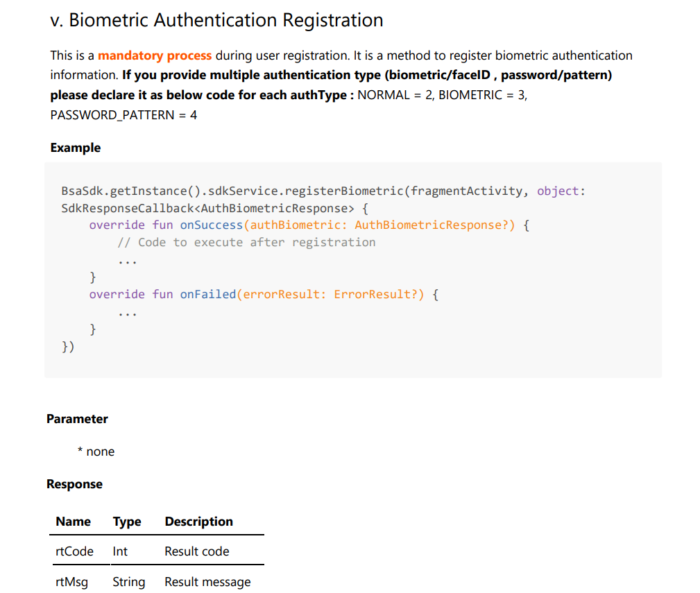700x593 pixels.
Task: Click the 'Parameter' subheading
Action: pyautogui.click(x=77, y=419)
